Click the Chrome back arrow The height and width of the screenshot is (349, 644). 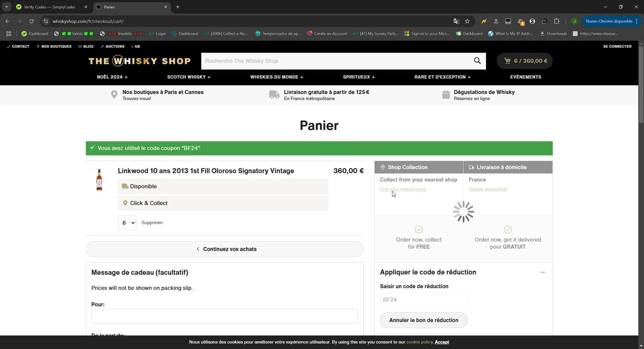(7, 21)
